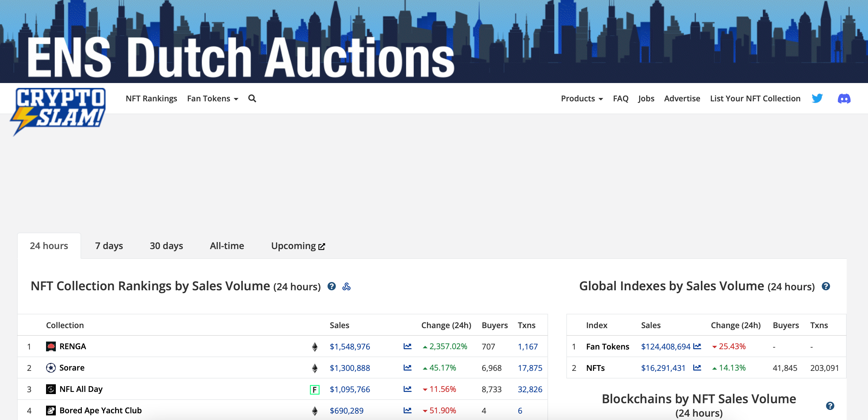Open the NFTs index
This screenshot has width=868, height=420.
click(x=595, y=368)
